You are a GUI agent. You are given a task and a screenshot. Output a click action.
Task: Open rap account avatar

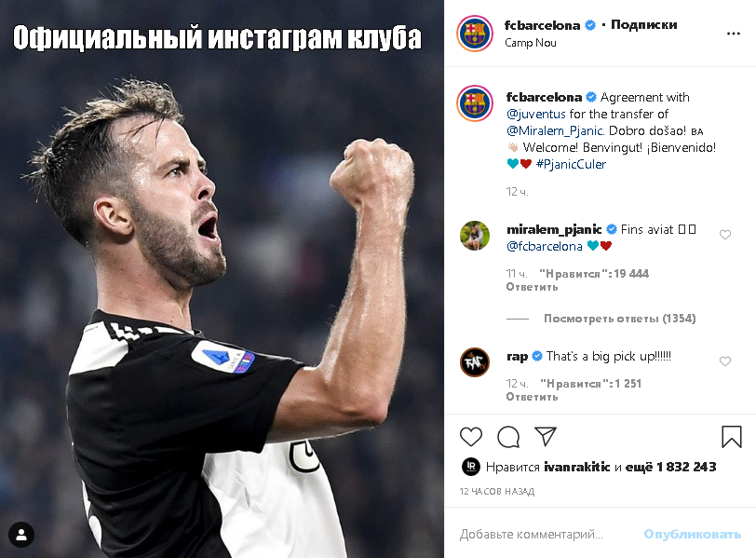coord(475,362)
